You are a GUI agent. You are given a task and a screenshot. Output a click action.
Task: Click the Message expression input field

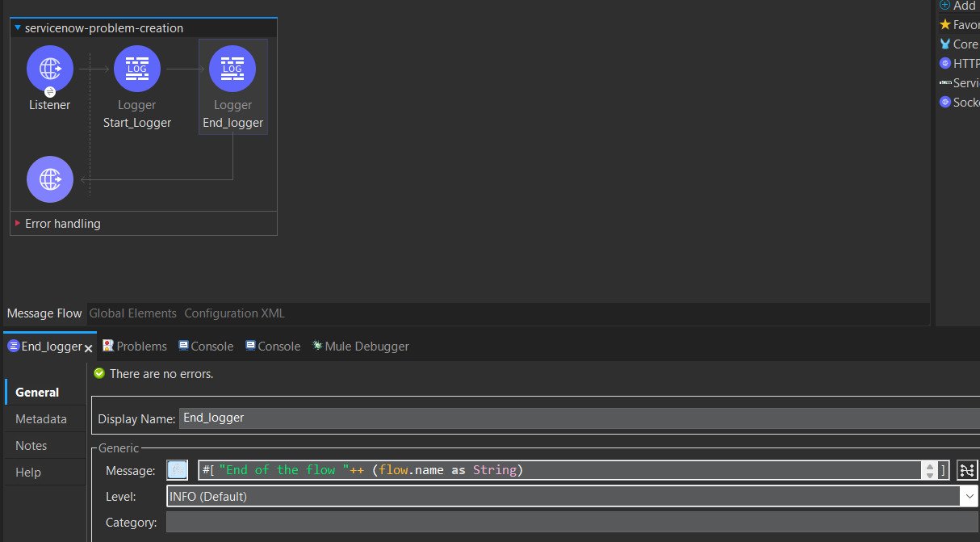(559, 470)
